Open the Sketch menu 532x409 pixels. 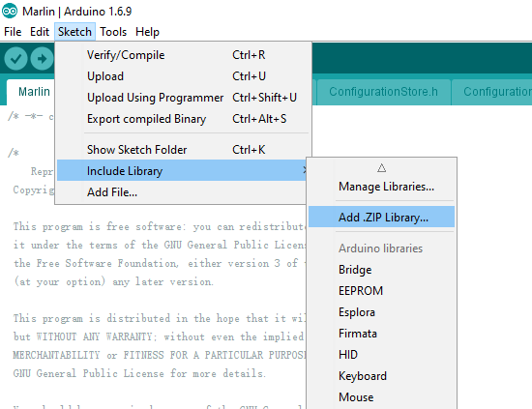pyautogui.click(x=74, y=32)
